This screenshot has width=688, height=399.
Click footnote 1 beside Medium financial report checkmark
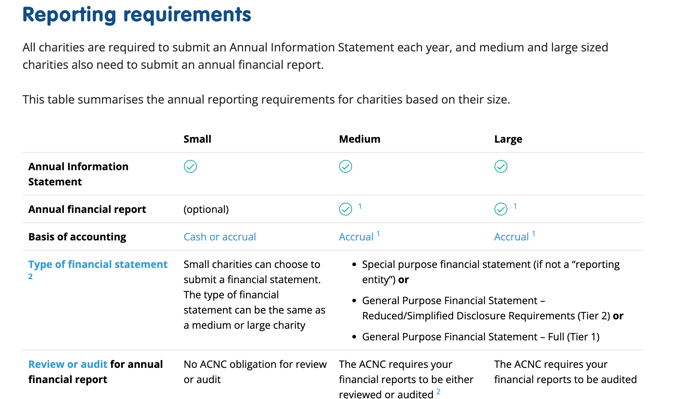point(360,206)
